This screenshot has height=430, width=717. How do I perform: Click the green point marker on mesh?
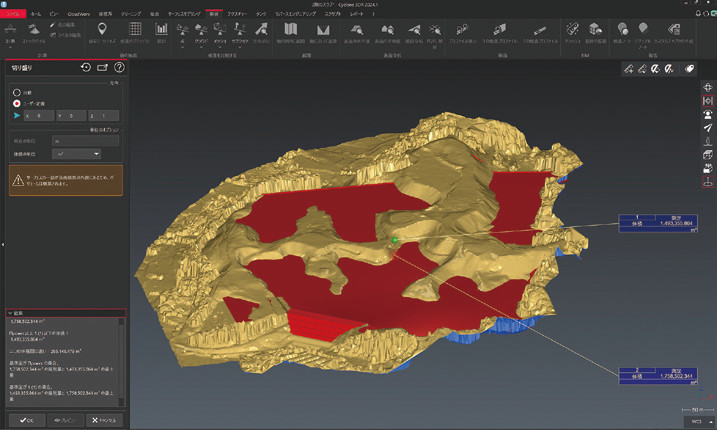click(395, 240)
